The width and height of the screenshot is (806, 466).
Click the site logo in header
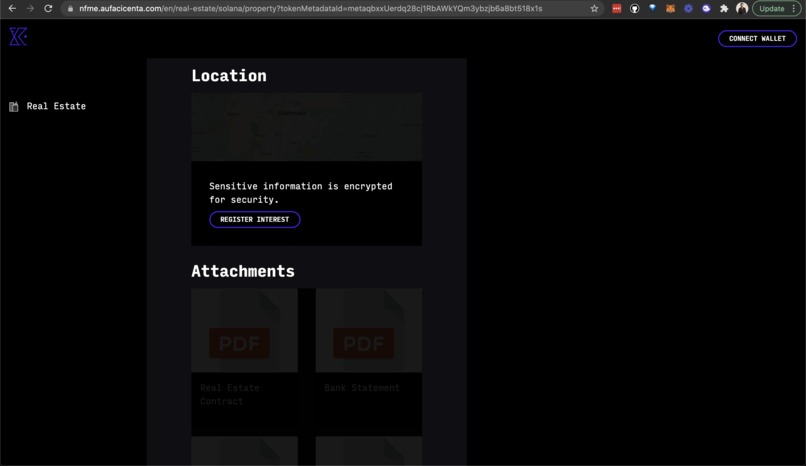(x=18, y=36)
